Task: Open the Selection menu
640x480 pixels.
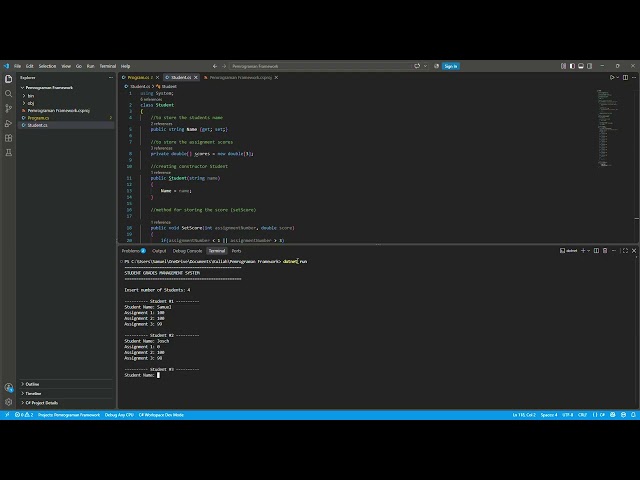Action: 47,66
